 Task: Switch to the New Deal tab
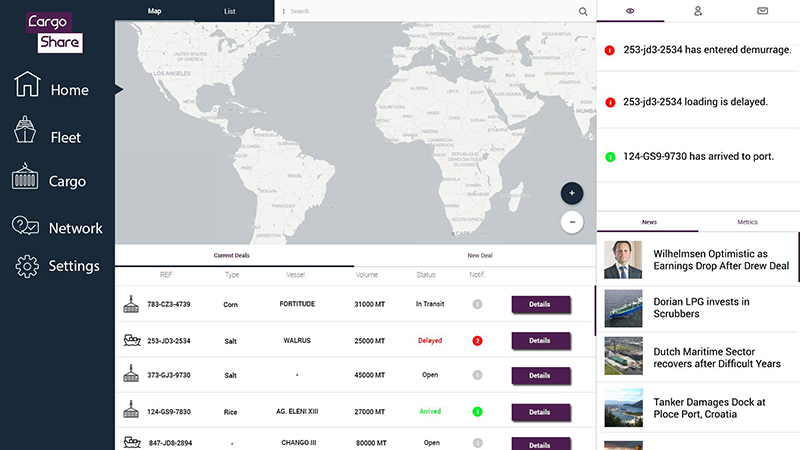[x=479, y=255]
